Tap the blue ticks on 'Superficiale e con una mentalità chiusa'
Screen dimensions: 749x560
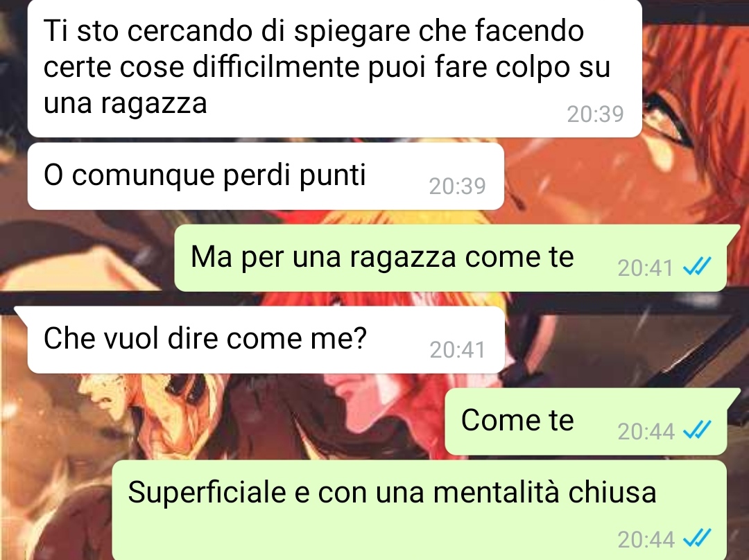point(697,539)
